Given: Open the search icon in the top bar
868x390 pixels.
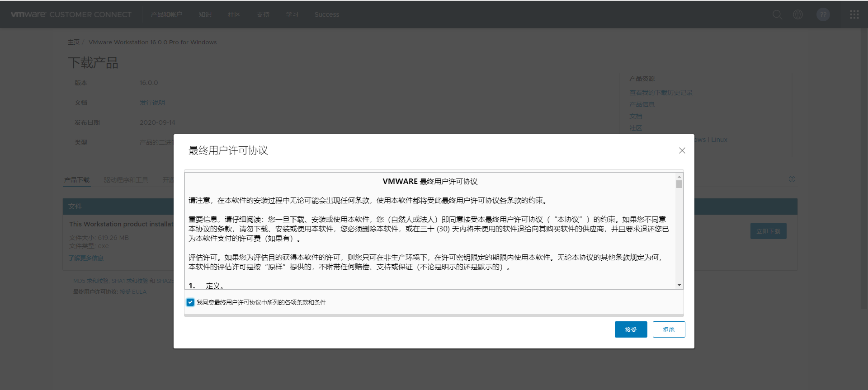Looking at the screenshot, I should coord(777,14).
